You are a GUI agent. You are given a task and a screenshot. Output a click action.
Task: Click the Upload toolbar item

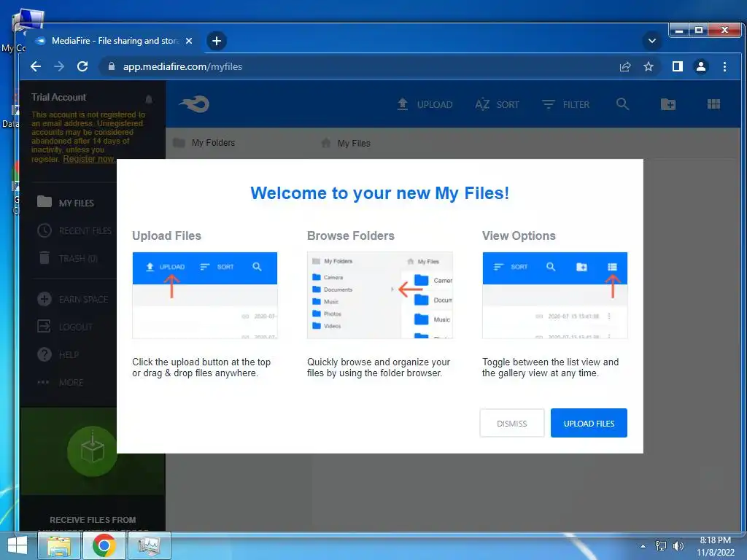[x=425, y=104]
